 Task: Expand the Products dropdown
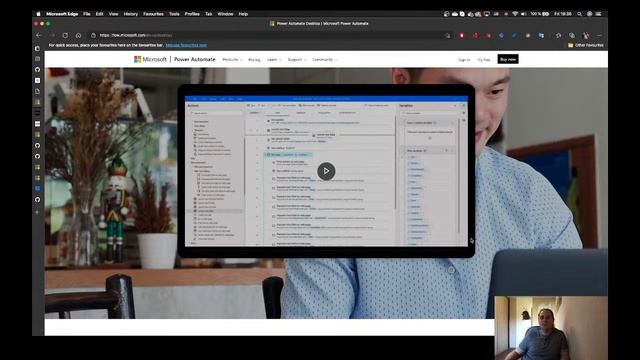click(232, 60)
